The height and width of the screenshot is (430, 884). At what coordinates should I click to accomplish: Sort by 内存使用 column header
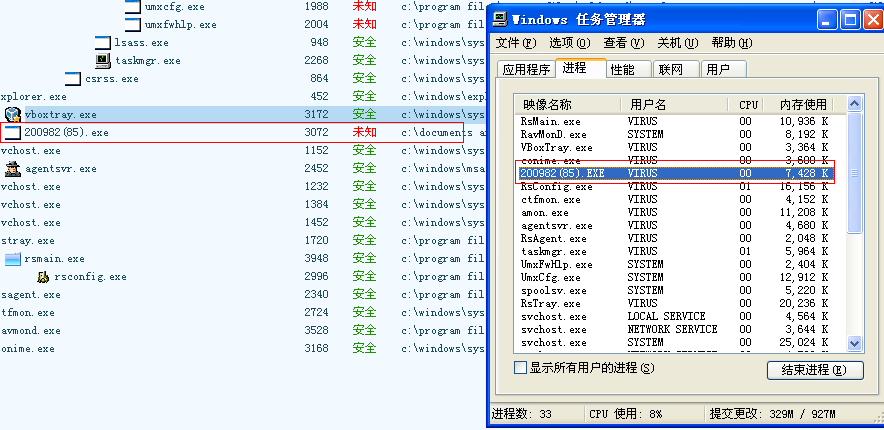click(798, 104)
